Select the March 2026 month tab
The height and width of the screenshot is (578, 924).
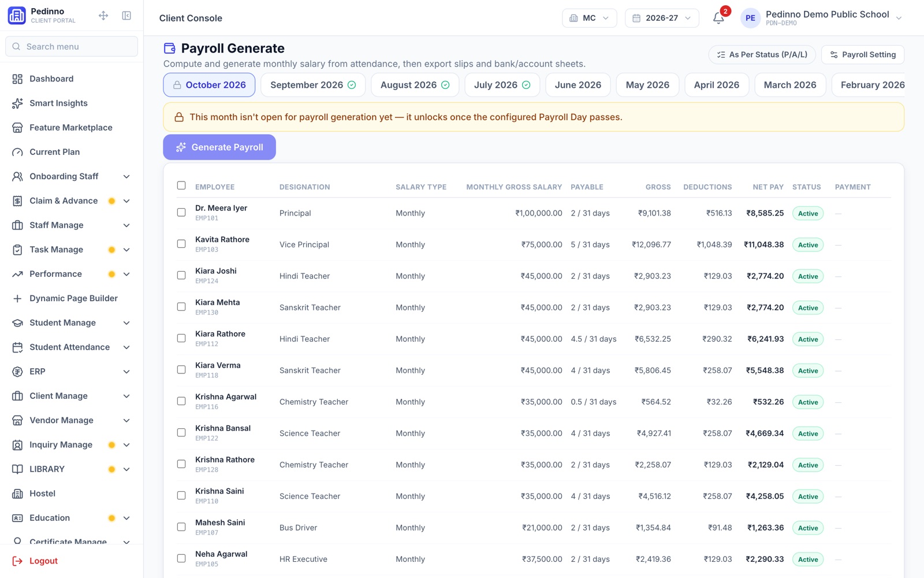(790, 85)
